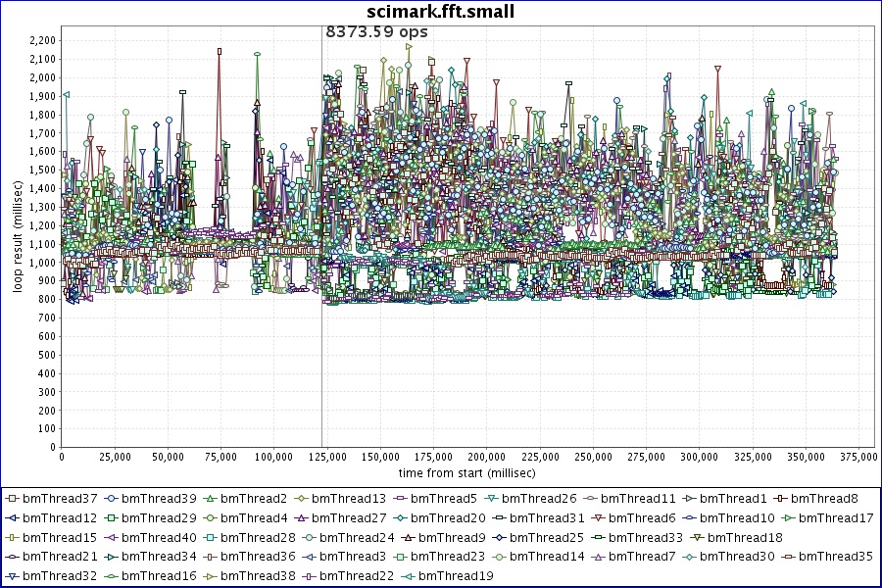Select the bmThread26 legend marker icon
Viewport: 882px width, 588px height.
(x=492, y=499)
